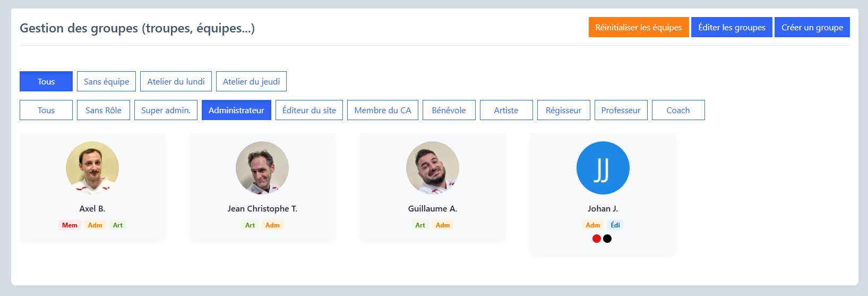The image size is (868, 296).
Task: Open Jean Christophe T.'s avatar picture
Action: (x=262, y=168)
